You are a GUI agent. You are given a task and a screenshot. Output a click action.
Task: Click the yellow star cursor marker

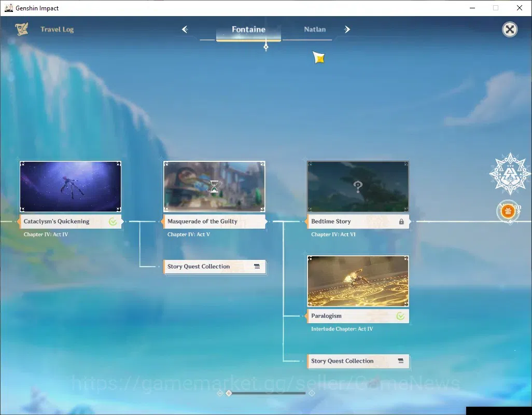pyautogui.click(x=319, y=58)
